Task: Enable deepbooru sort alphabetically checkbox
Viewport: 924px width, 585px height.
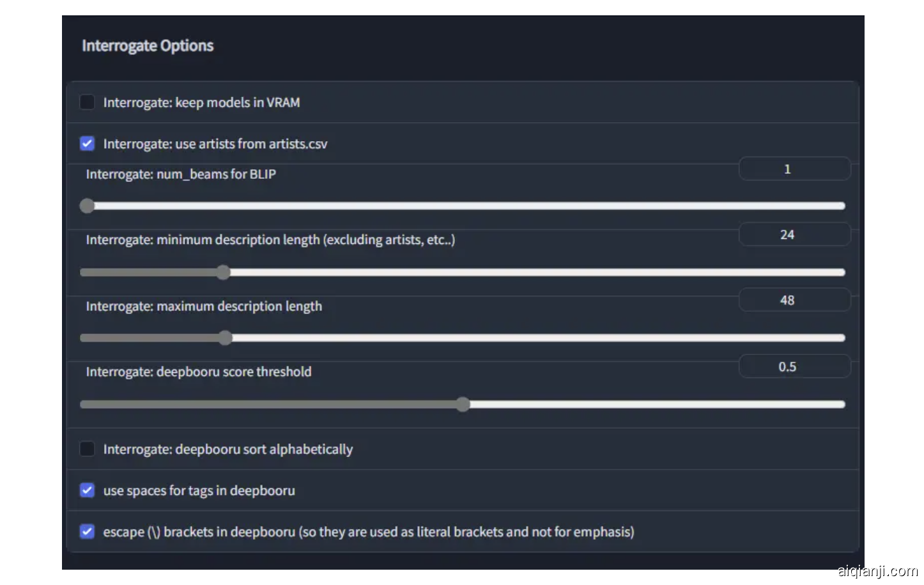Action: (x=87, y=449)
